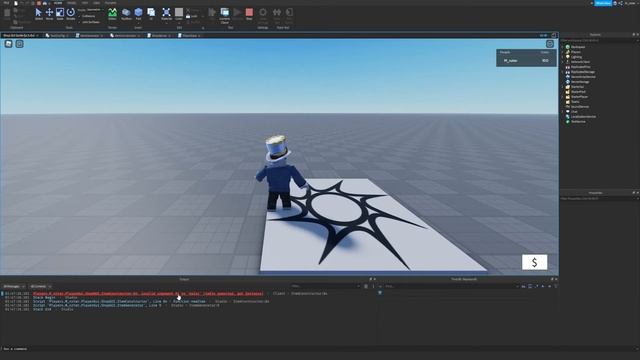Activate the Scale tool
This screenshot has height=360, width=640.
(60, 14)
